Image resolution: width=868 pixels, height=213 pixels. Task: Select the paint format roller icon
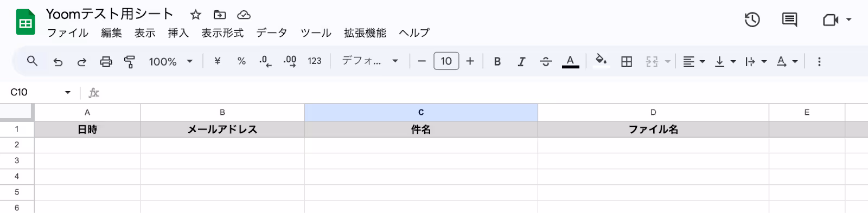130,61
